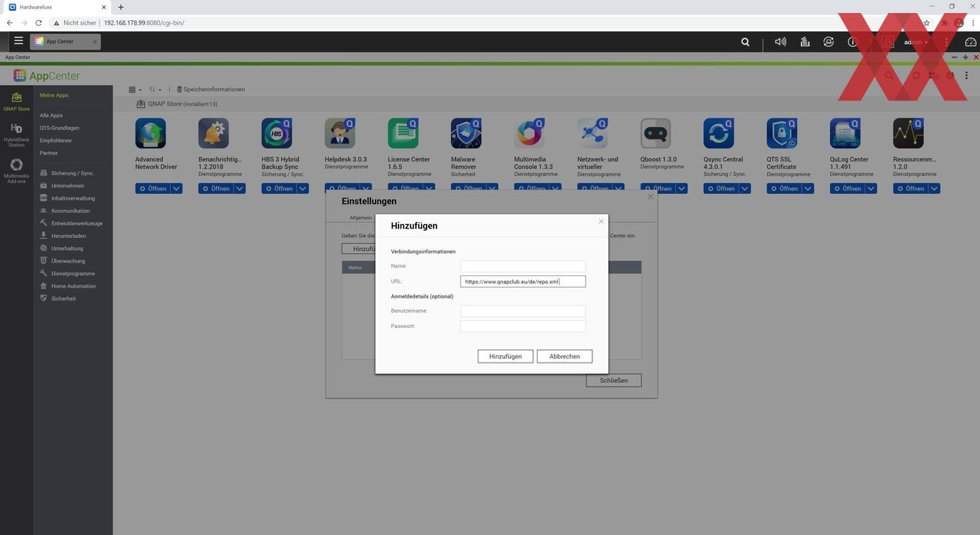This screenshot has width=980, height=535.
Task: Click the QTS SSL Certificate app icon
Action: 782,133
